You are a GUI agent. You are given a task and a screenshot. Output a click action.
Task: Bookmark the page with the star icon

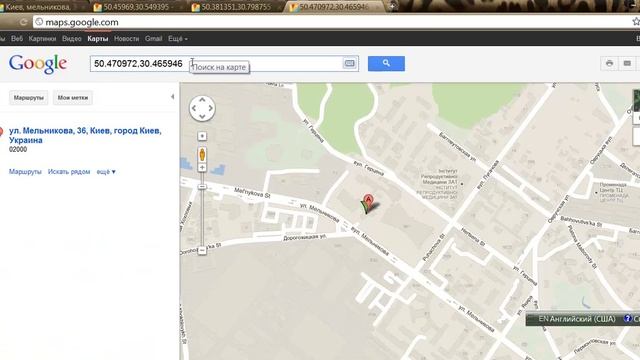636,22
